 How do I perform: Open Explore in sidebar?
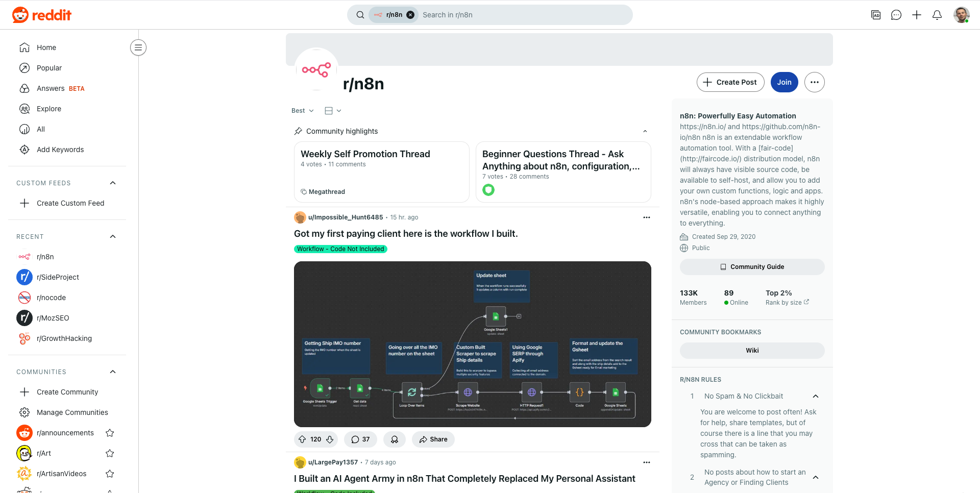pyautogui.click(x=67, y=109)
